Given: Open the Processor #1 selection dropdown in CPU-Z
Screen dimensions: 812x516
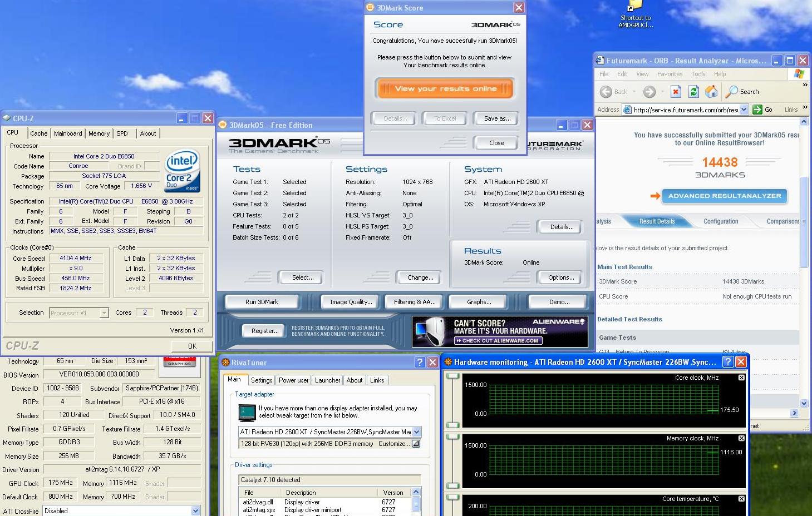Looking at the screenshot, I should tap(104, 313).
